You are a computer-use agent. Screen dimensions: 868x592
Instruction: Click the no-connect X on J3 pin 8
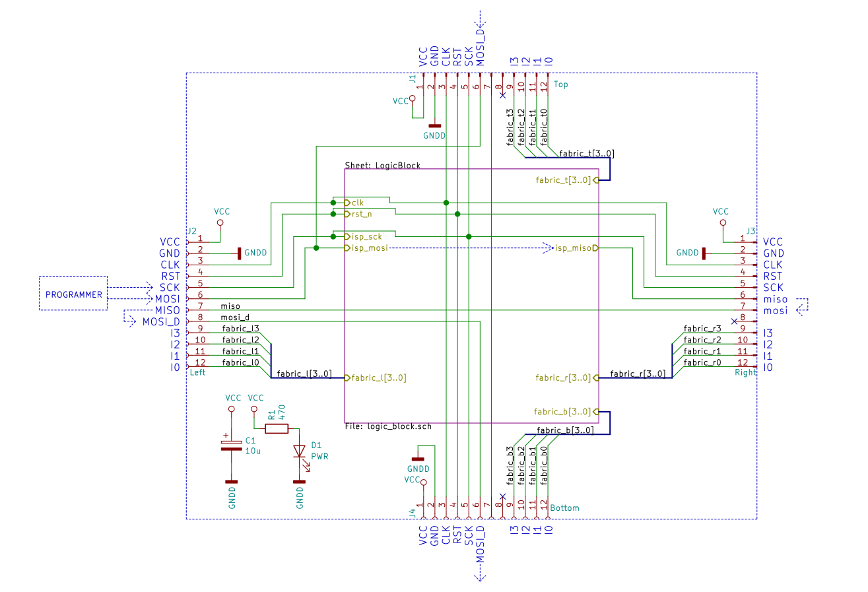pos(734,321)
